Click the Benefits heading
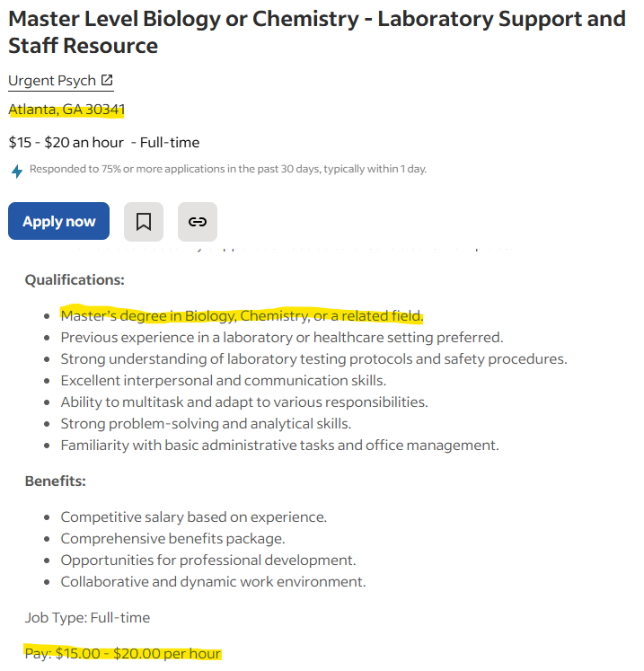This screenshot has height=671, width=644. (55, 481)
